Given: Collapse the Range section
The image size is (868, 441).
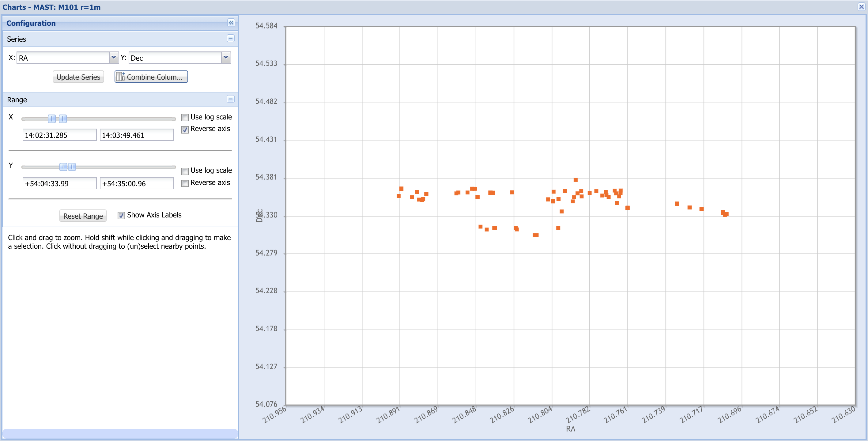Looking at the screenshot, I should coord(231,99).
